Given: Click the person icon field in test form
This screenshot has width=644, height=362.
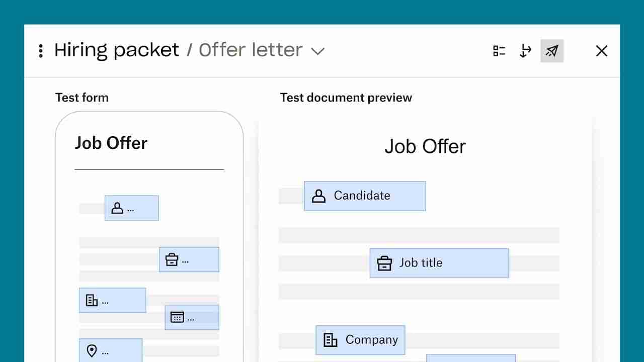Looking at the screenshot, I should pyautogui.click(x=132, y=208).
